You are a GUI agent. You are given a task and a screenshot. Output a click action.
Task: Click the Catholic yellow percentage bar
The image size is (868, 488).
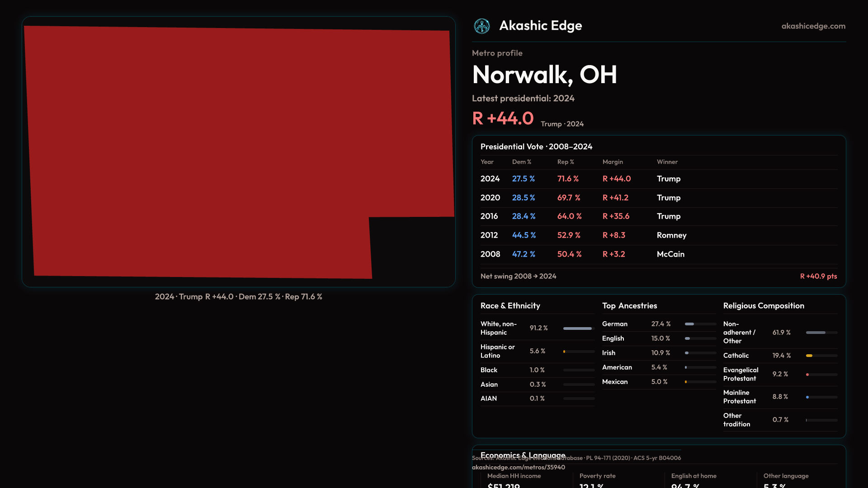(821, 356)
